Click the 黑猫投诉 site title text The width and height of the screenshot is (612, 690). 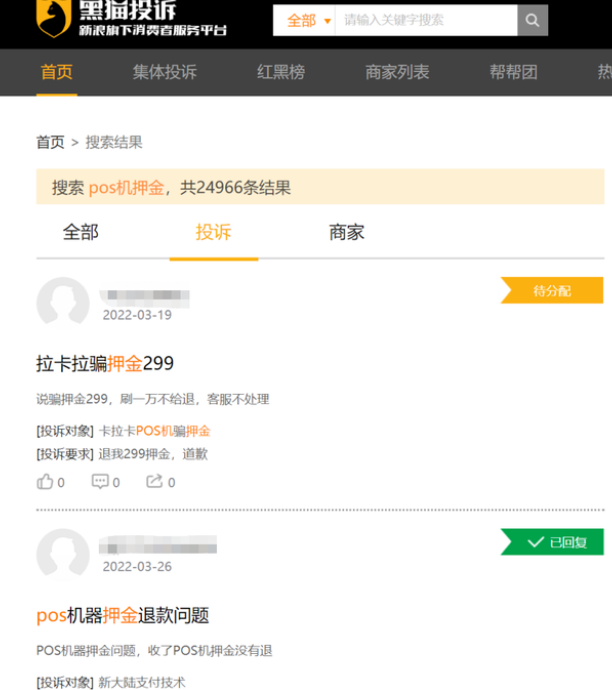click(128, 10)
